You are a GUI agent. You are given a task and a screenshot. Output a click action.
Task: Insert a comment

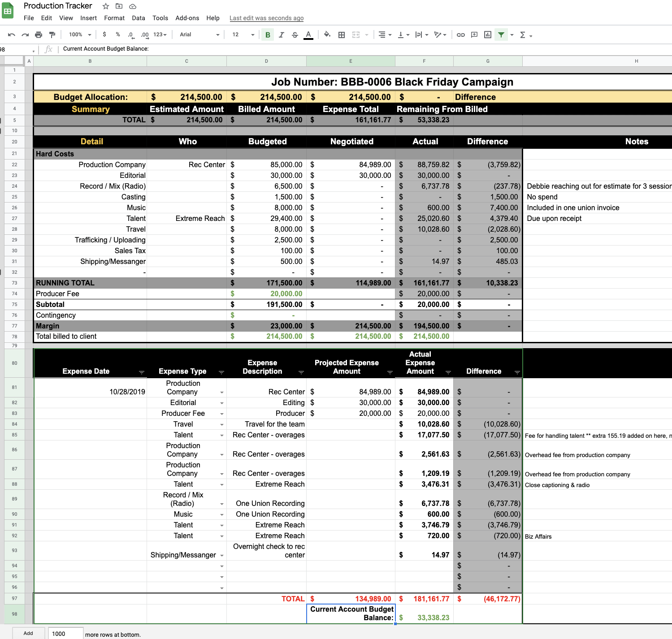(x=474, y=35)
